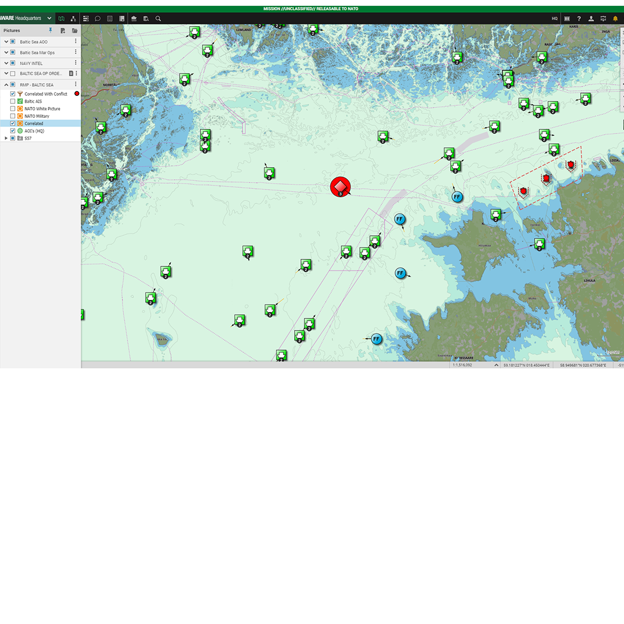Viewport: 624px width, 624px height.
Task: Toggle RMP - BALTIC SEA checkbox
Action: click(x=13, y=84)
